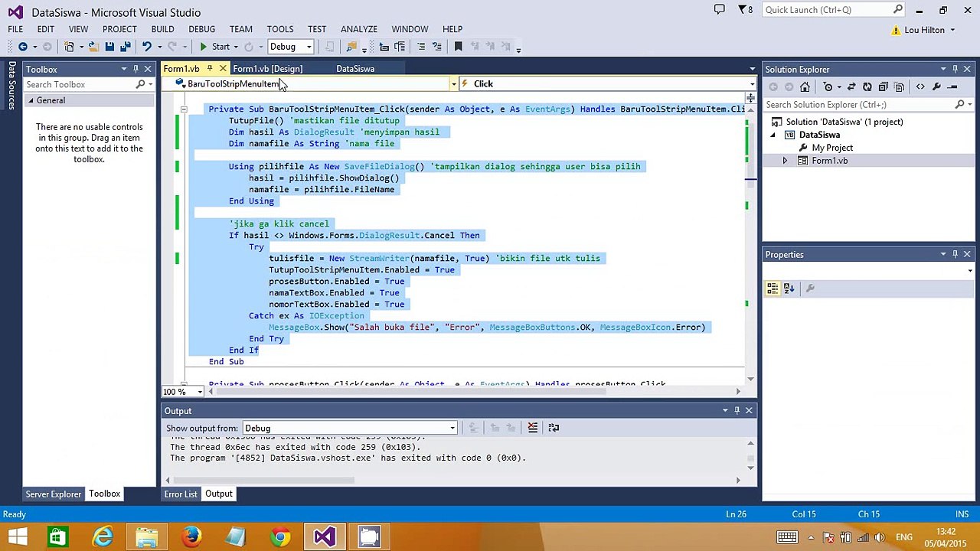Click the Windows Start button
The height and width of the screenshot is (551, 980).
tap(18, 536)
